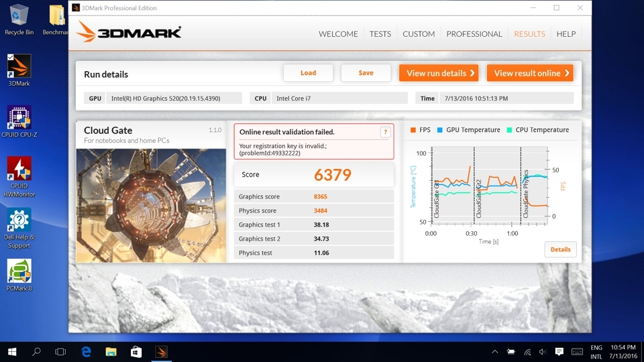Maximize the 3DMark window
The image size is (644, 362).
[557, 8]
